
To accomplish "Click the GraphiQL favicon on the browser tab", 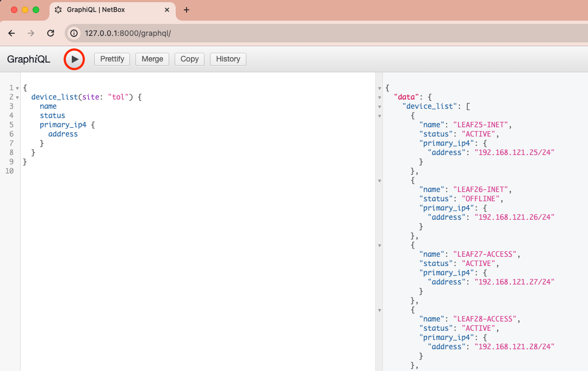I will coord(58,10).
